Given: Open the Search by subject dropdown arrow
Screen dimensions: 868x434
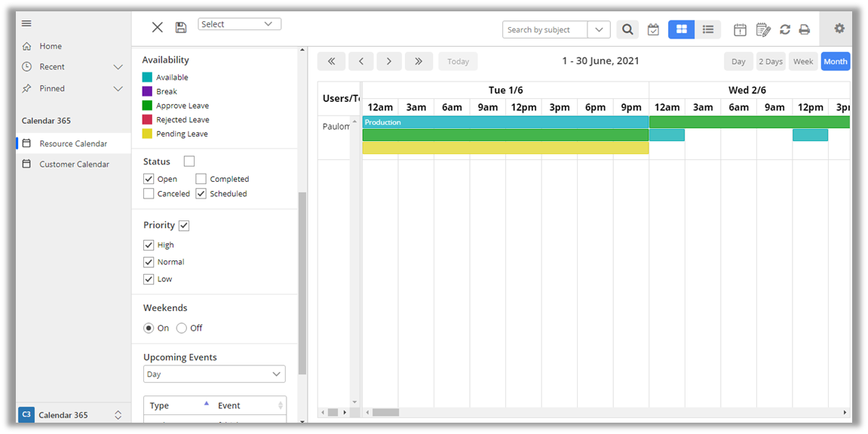Looking at the screenshot, I should tap(599, 29).
